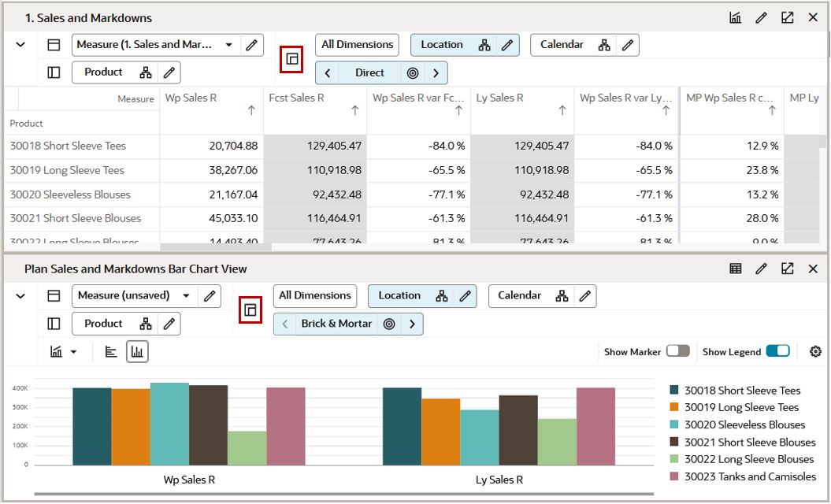The width and height of the screenshot is (831, 504).
Task: Switch Bar Chart View to table mode
Action: tap(735, 269)
